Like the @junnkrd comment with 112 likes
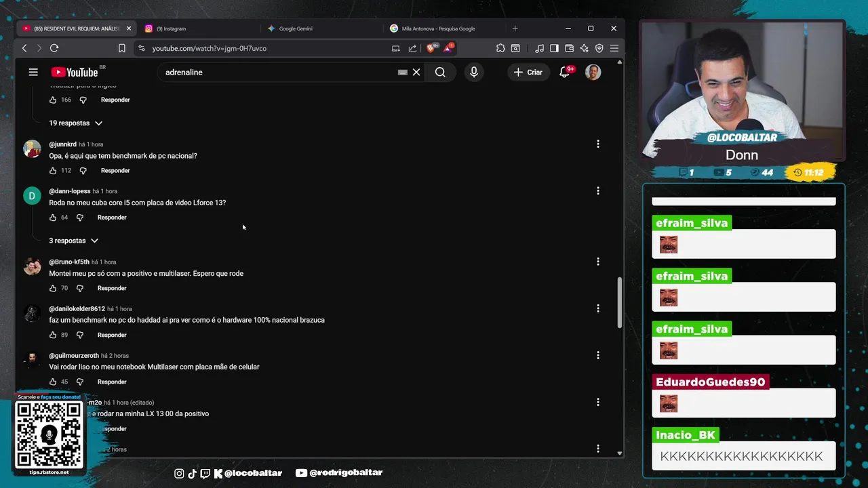Image resolution: width=868 pixels, height=488 pixels. 53,170
